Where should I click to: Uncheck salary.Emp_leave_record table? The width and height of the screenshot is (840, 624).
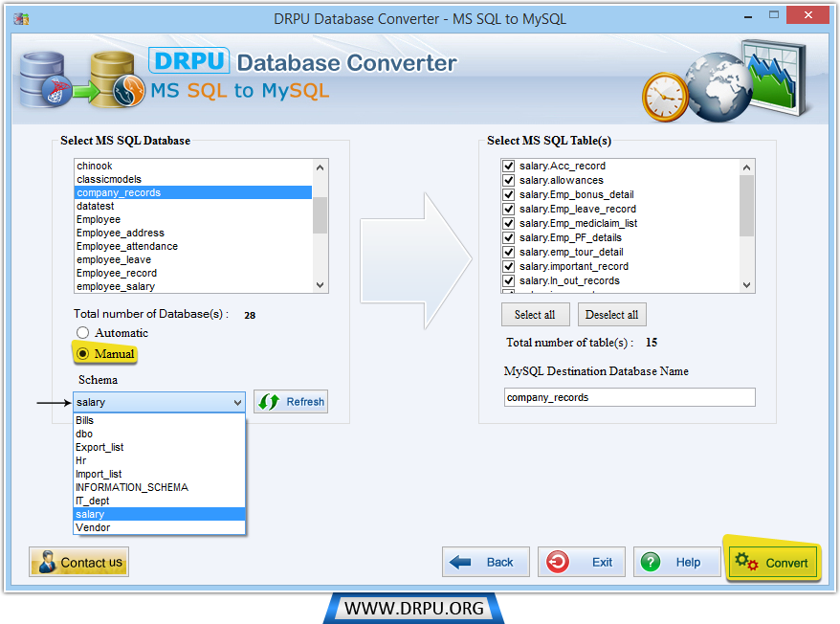pyautogui.click(x=508, y=209)
